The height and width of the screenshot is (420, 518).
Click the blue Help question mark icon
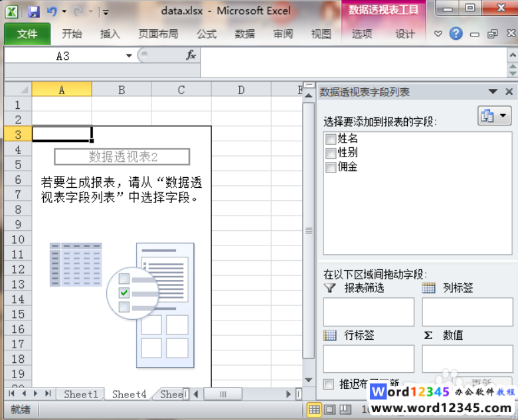456,34
